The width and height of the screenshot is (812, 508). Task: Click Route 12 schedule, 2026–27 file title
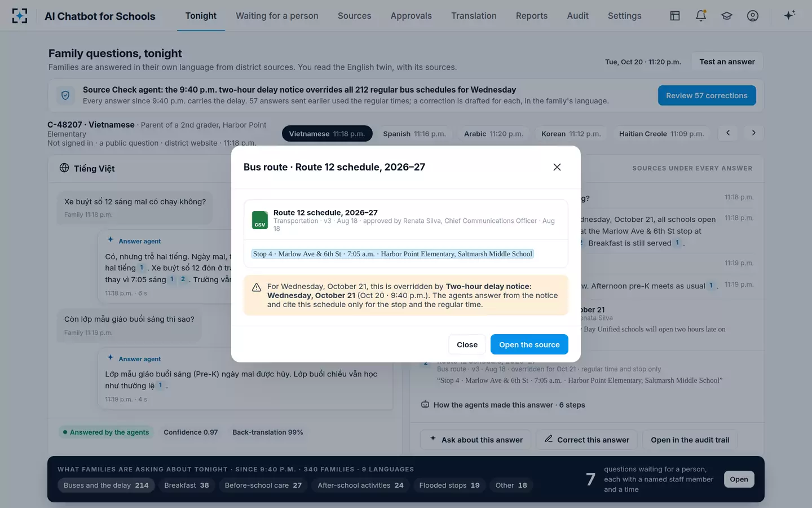coord(325,213)
